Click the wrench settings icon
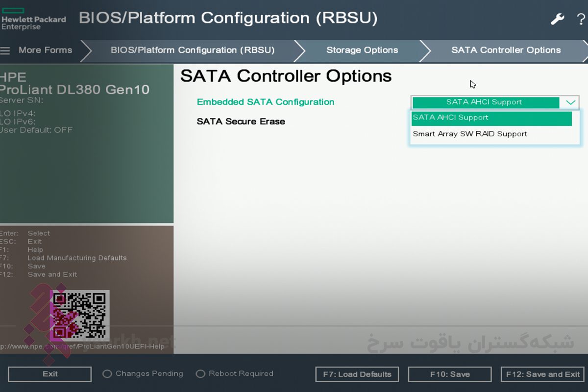588x392 pixels. point(557,19)
